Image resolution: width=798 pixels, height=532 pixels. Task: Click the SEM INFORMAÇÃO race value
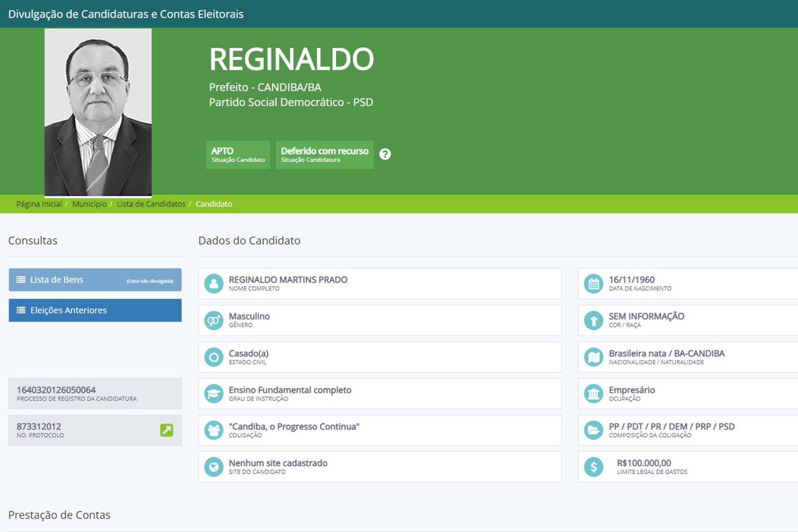click(646, 316)
